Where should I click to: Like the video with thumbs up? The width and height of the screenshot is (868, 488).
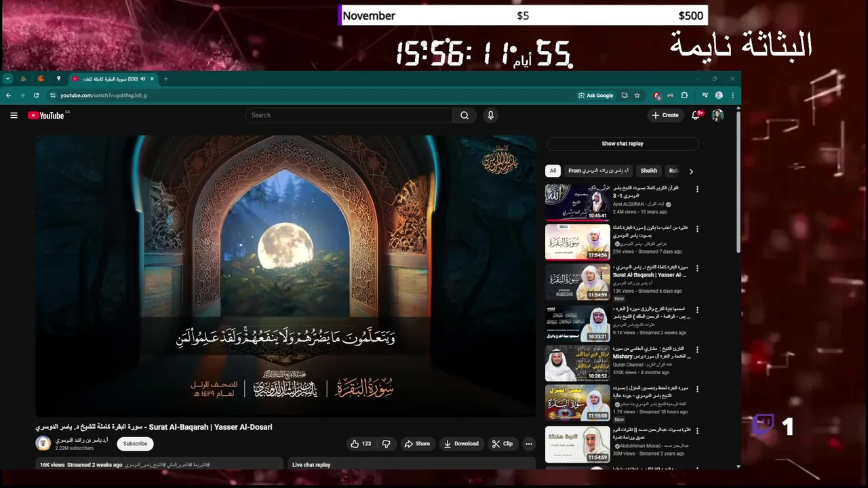click(x=360, y=444)
